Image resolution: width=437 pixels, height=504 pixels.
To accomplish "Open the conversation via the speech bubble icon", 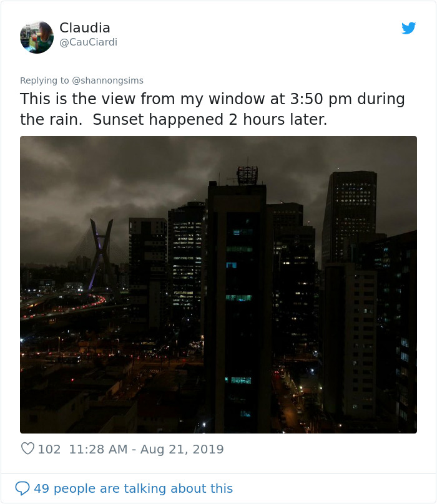I will [24, 488].
